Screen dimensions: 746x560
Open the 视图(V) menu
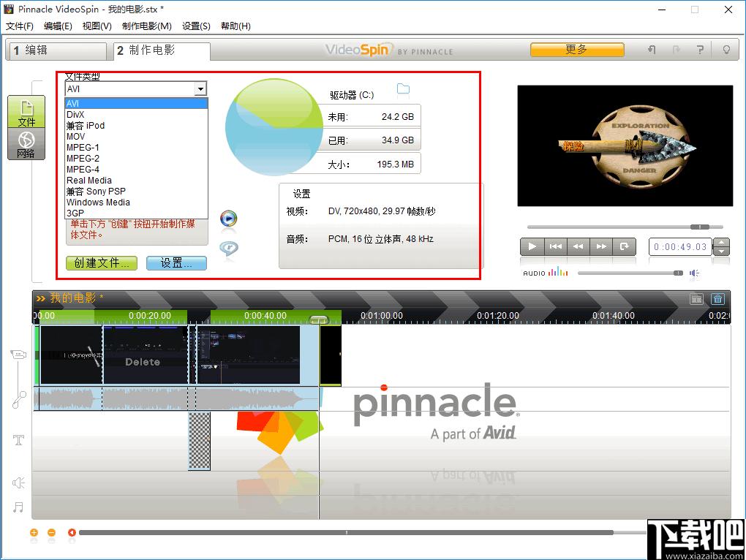click(x=97, y=26)
